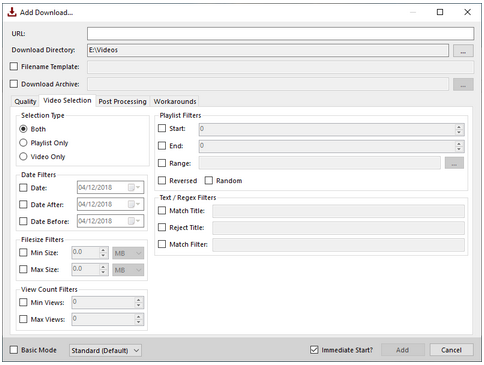484x365 pixels.
Task: Open the Date Before date dropdown
Action: 110,221
